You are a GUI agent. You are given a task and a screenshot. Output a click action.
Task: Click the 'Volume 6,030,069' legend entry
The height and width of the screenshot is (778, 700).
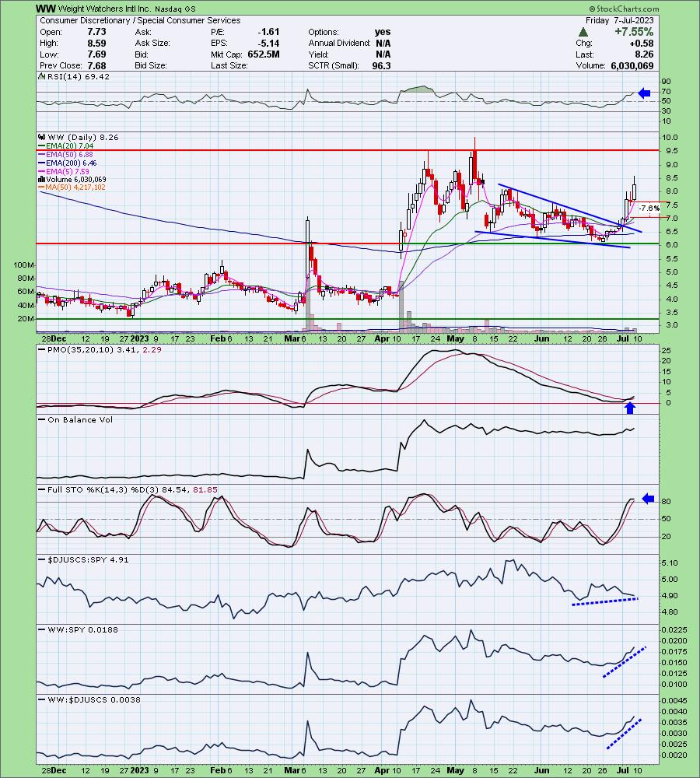pyautogui.click(x=76, y=179)
